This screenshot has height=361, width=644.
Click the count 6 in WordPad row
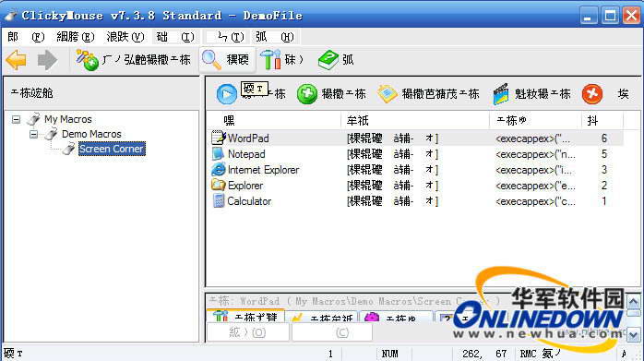(x=603, y=138)
